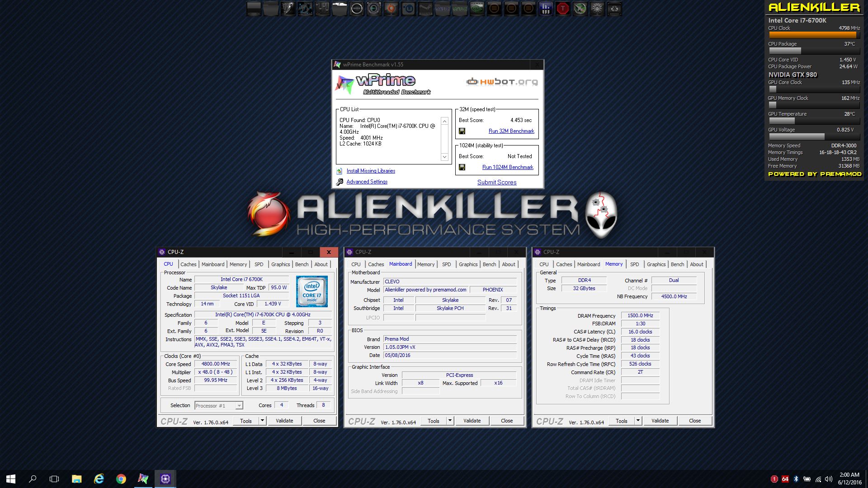The width and height of the screenshot is (868, 488).
Task: Click wPrime CPU List scroll up arrow
Action: tap(444, 121)
